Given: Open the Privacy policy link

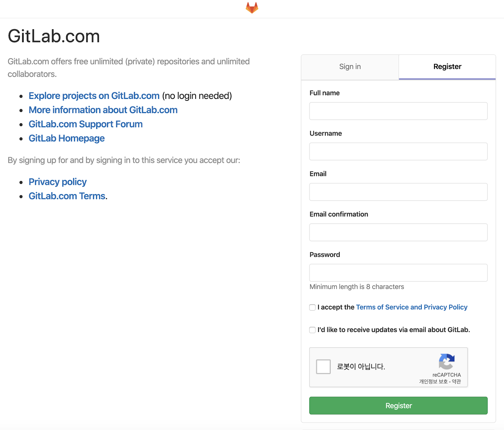Looking at the screenshot, I should pyautogui.click(x=57, y=182).
